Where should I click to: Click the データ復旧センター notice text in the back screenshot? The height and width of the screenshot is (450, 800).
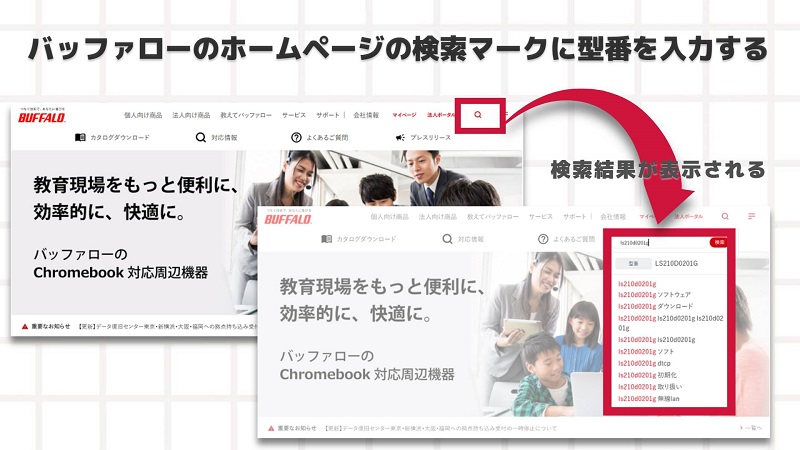point(167,327)
